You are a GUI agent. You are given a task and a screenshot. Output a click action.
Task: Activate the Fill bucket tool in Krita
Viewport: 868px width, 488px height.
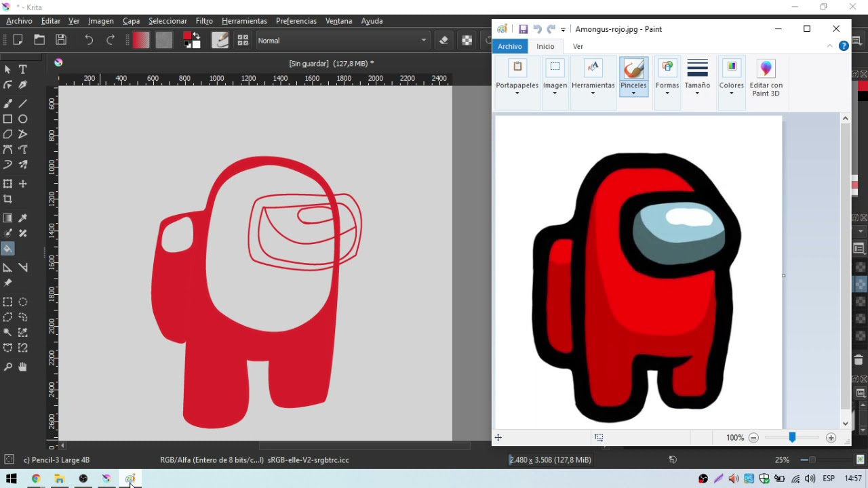click(7, 249)
